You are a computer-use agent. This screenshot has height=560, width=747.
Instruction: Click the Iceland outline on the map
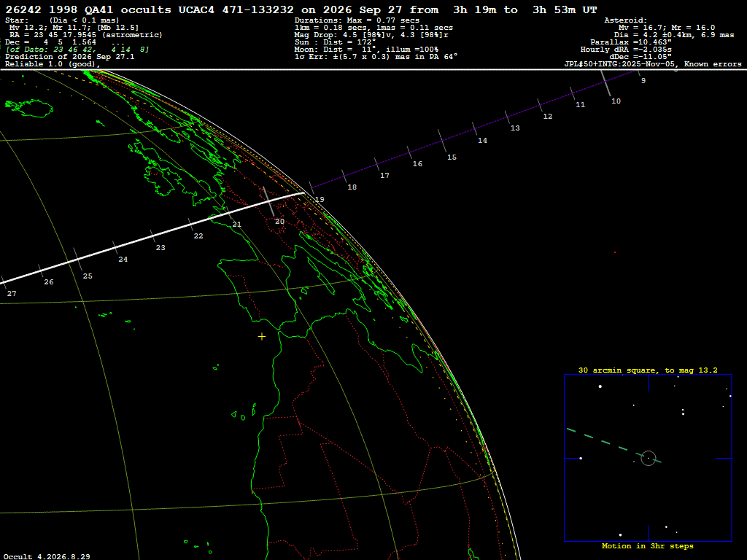coord(28,108)
